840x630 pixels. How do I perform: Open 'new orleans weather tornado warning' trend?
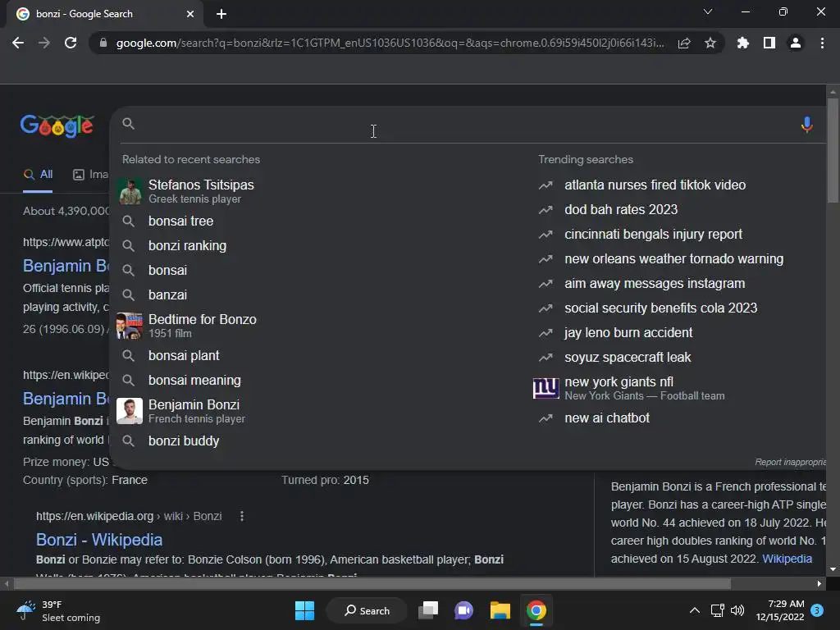click(x=673, y=258)
